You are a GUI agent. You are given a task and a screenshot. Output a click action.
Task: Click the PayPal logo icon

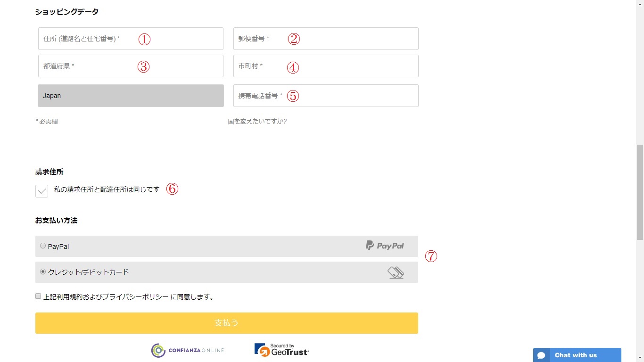click(x=385, y=246)
